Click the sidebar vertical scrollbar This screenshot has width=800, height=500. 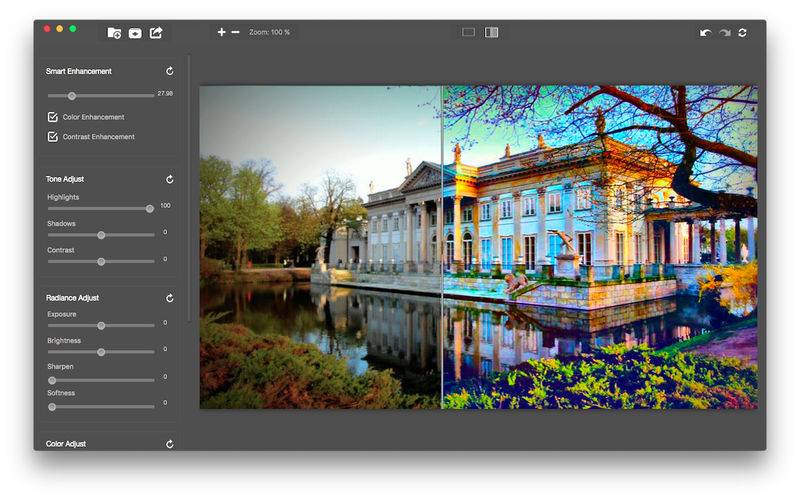click(x=189, y=189)
